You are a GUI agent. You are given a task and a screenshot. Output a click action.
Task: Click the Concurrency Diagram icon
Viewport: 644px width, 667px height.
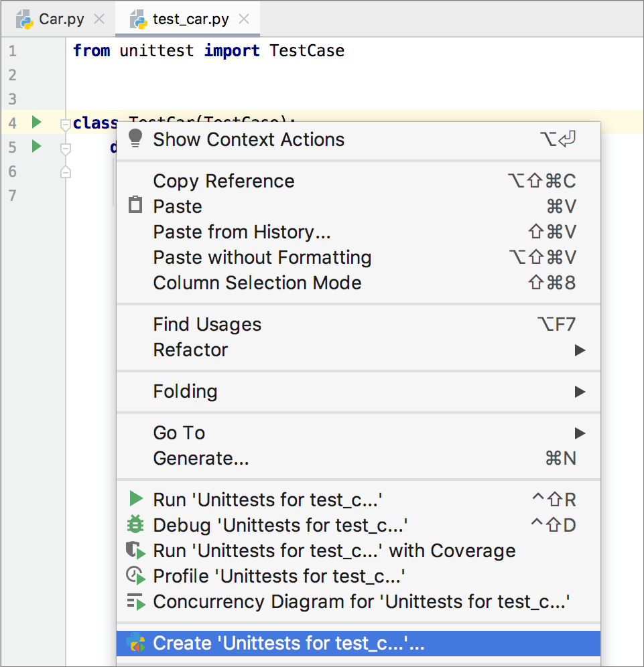click(x=136, y=601)
